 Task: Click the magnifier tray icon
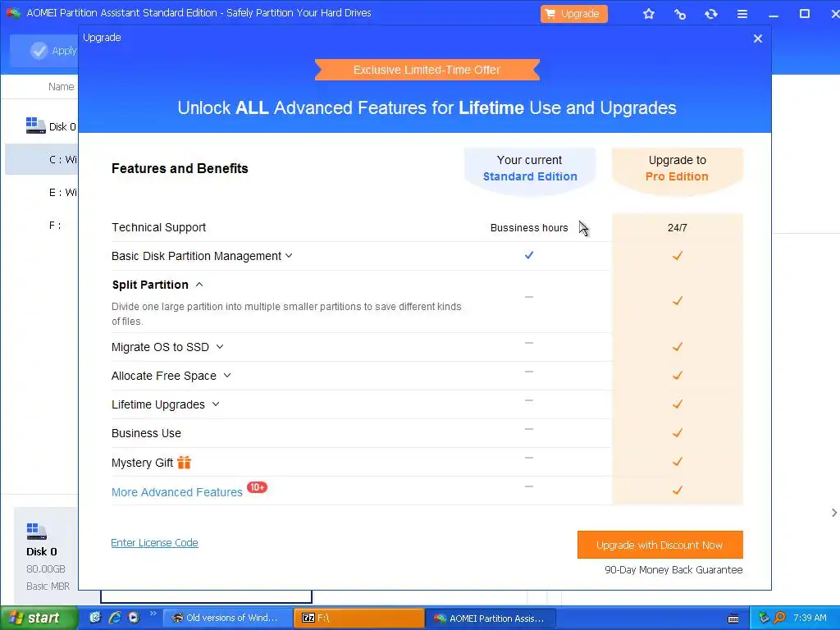tap(780, 618)
